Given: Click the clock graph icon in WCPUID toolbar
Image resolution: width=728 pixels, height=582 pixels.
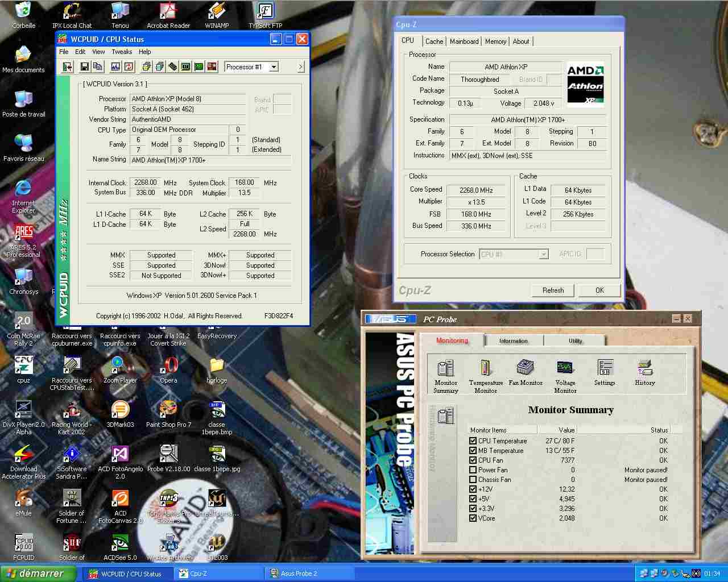Looking at the screenshot, I should 115,67.
